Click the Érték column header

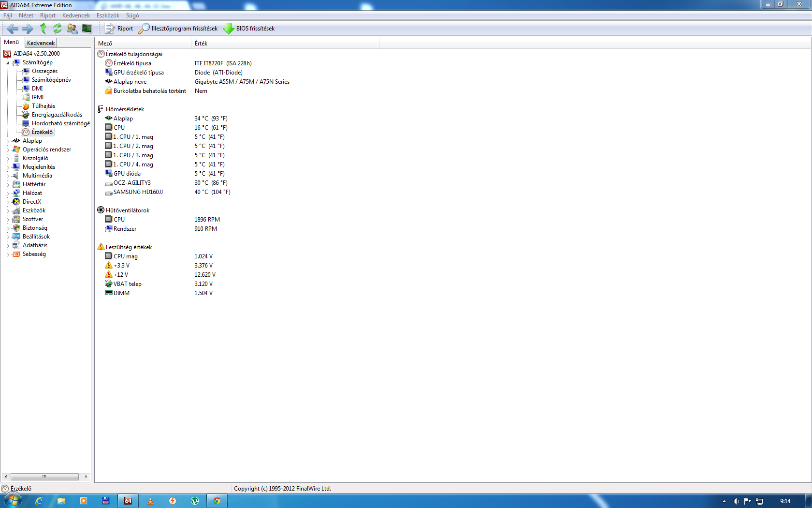tap(286, 44)
